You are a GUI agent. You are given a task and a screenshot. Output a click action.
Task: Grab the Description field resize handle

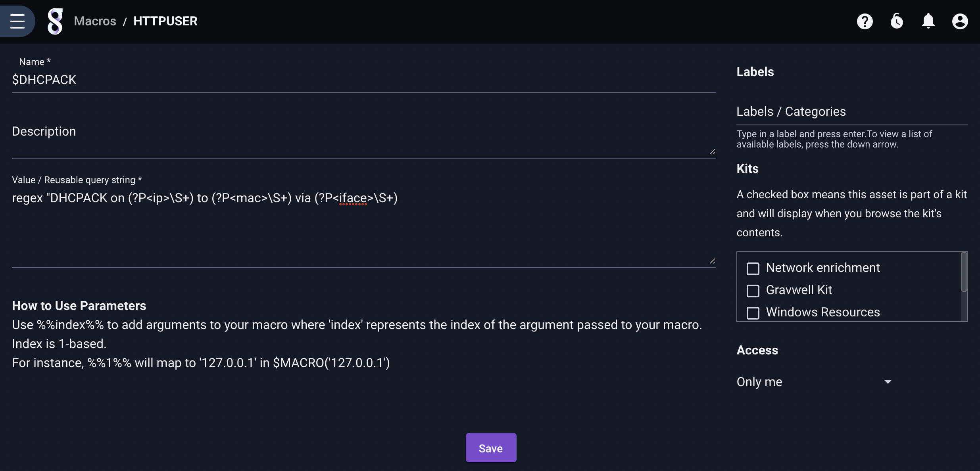tap(712, 152)
